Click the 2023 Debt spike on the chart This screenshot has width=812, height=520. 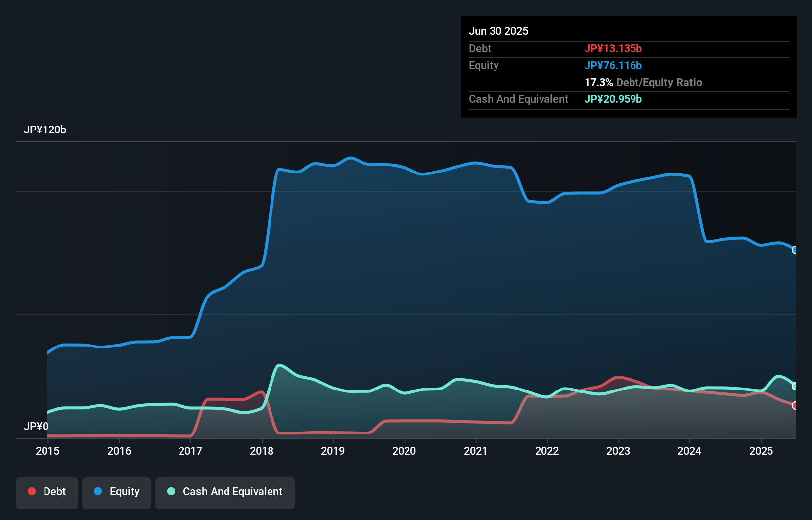pos(618,377)
